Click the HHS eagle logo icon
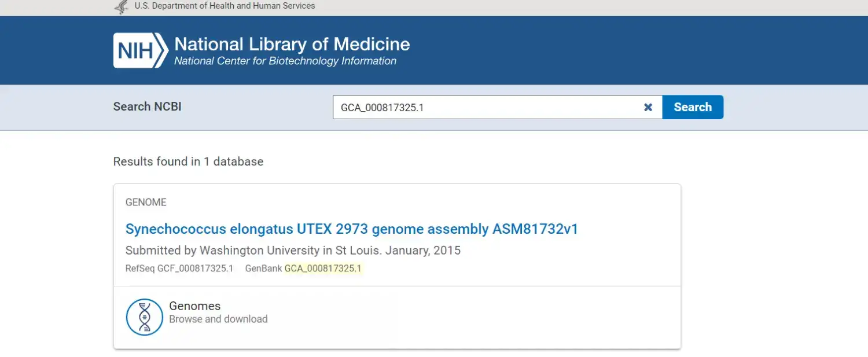The image size is (868, 357). (x=122, y=7)
